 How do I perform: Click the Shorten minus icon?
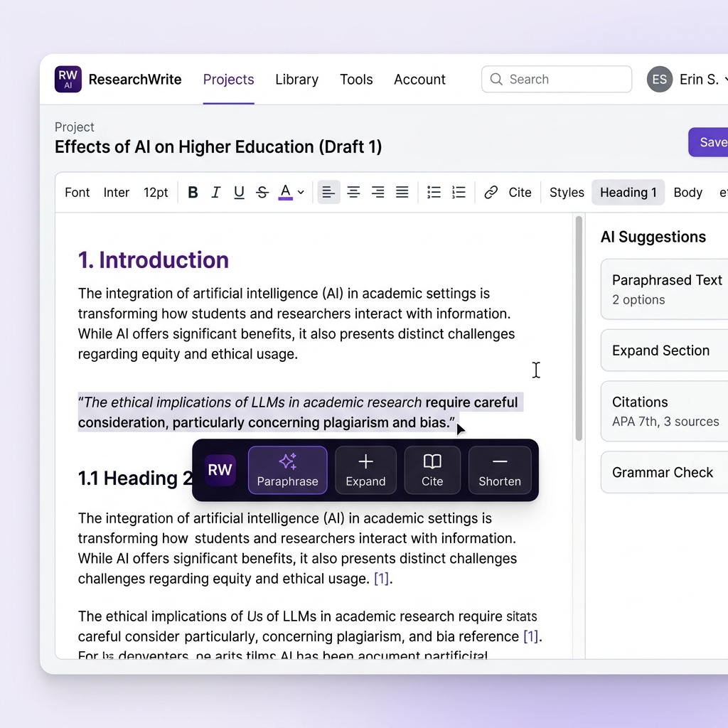pos(500,461)
